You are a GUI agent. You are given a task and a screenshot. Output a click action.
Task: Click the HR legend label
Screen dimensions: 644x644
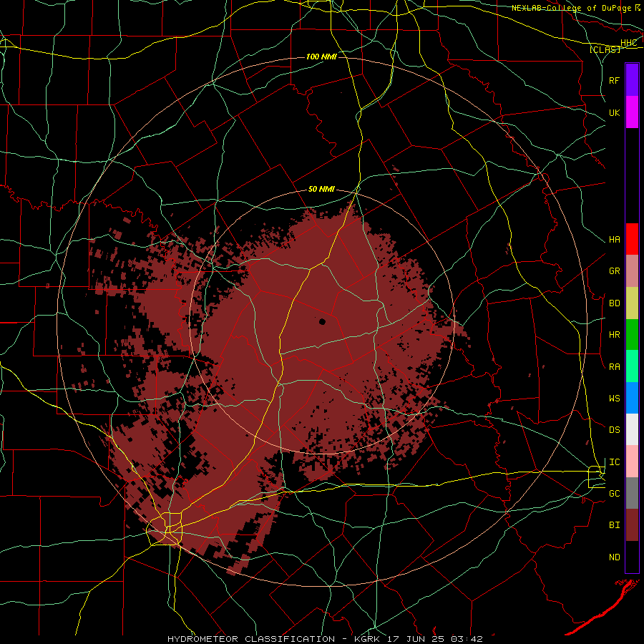(x=614, y=335)
